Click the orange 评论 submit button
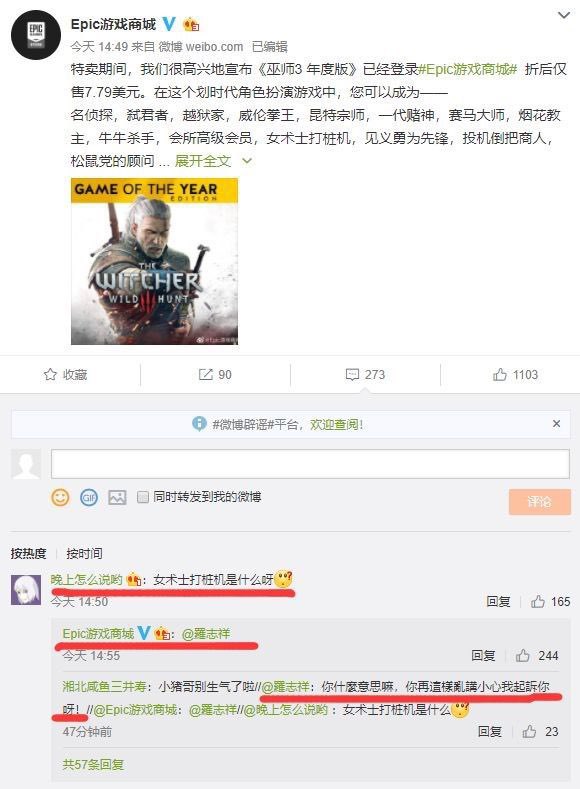This screenshot has width=580, height=789. [540, 501]
